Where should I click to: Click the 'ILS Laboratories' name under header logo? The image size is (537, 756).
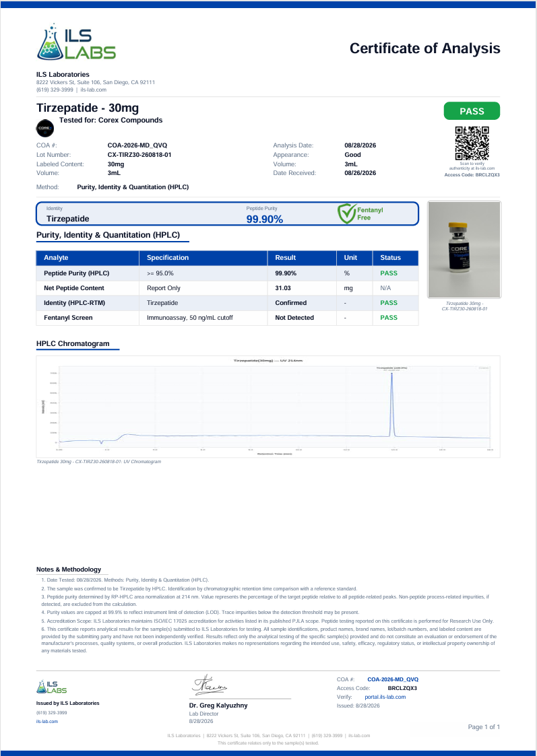click(63, 74)
